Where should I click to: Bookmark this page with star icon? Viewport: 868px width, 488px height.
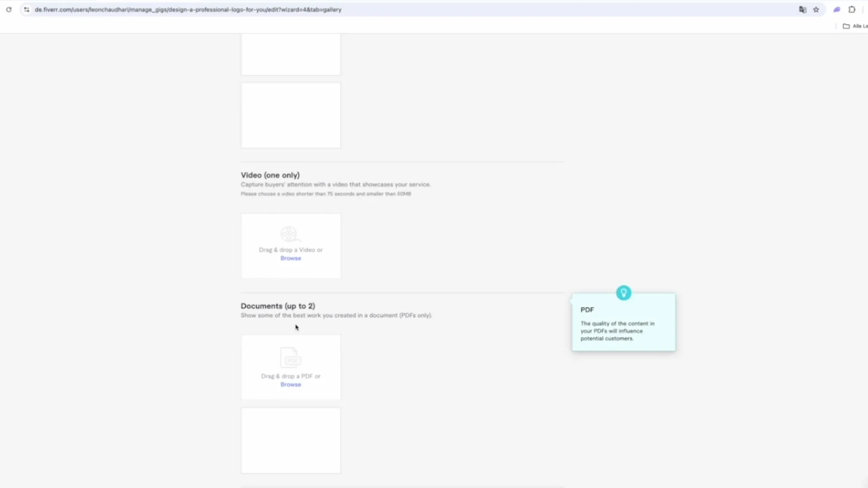point(816,9)
